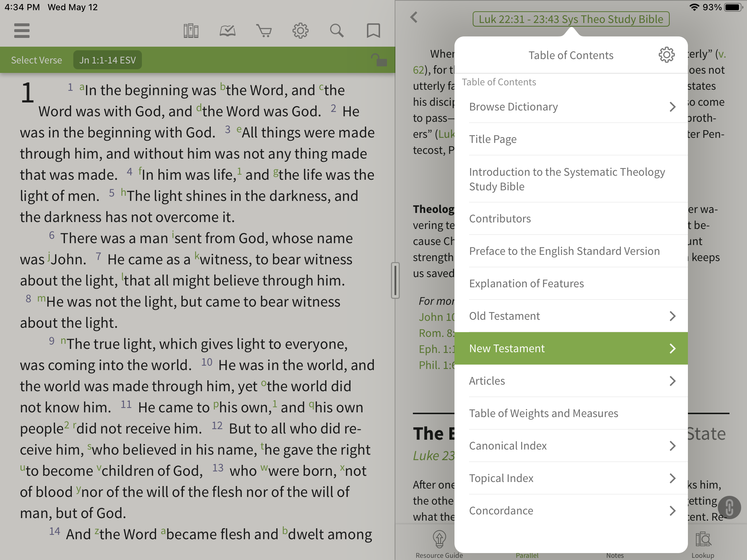
Task: Tap verse number 12
Action: pyautogui.click(x=217, y=425)
